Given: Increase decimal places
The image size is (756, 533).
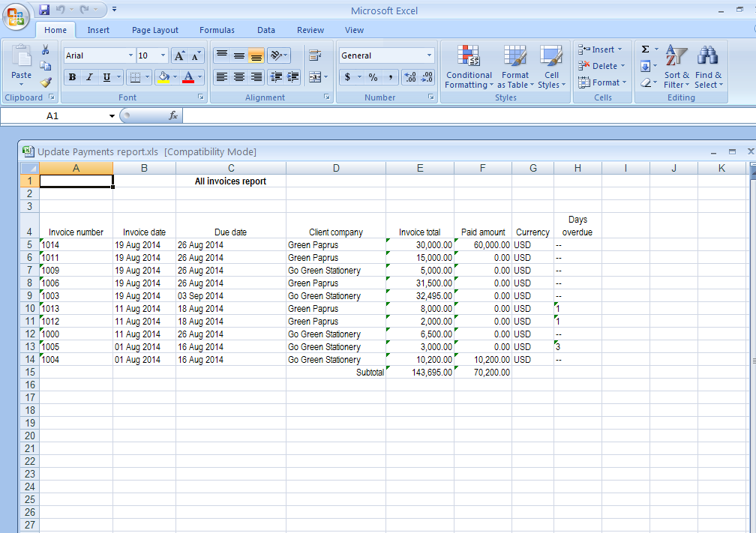Looking at the screenshot, I should click(x=410, y=77).
